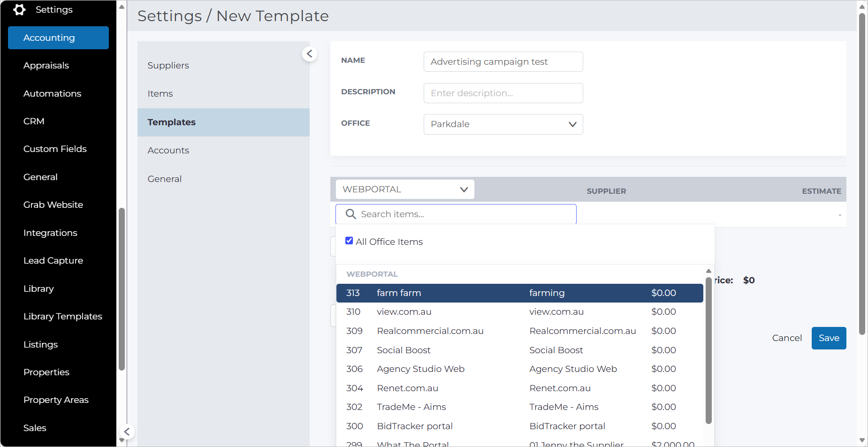Open CRM in the sidebar
This screenshot has height=447, width=868.
click(34, 121)
